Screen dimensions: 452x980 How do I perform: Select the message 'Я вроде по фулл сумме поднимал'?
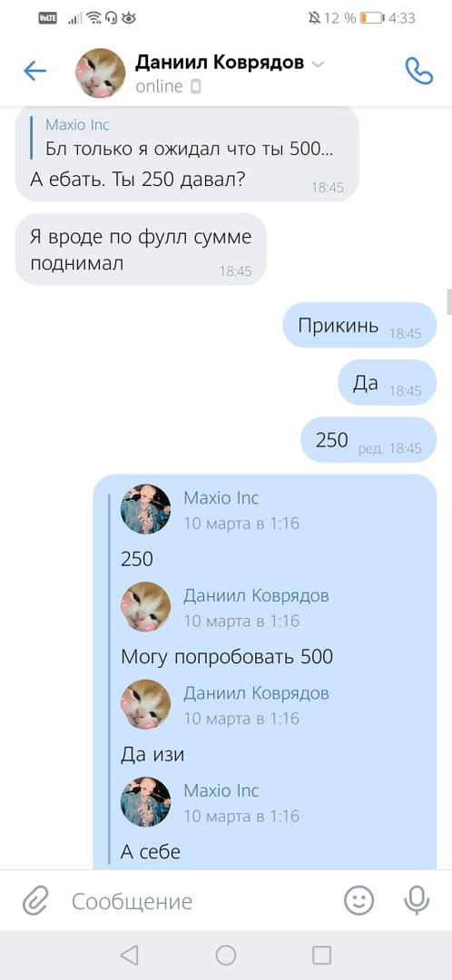pos(141,250)
